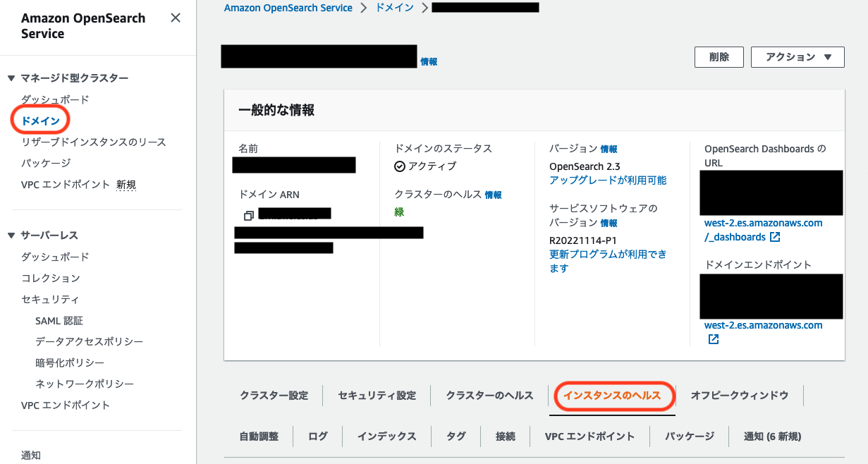Viewport: 868px width, 464px height.
Task: Switch to セキュリティ設定 tab
Action: pyautogui.click(x=377, y=396)
